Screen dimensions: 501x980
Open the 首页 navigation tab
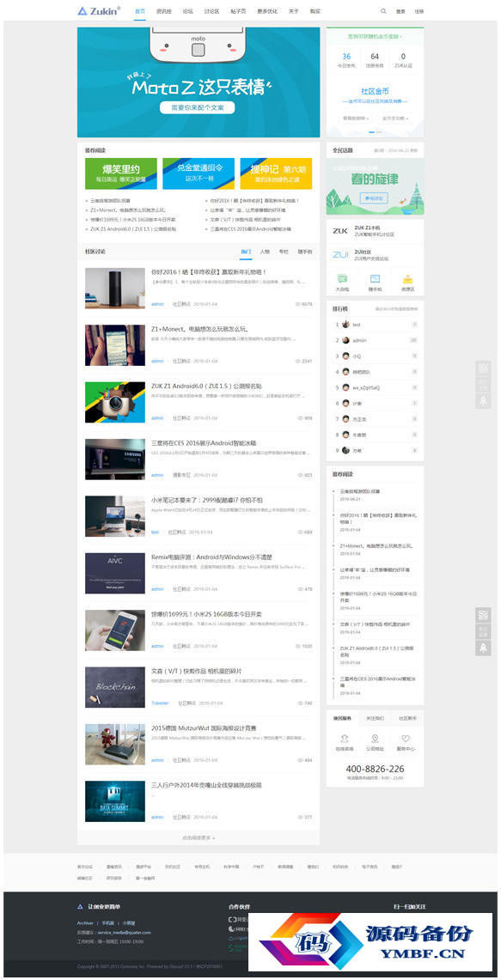pos(140,11)
